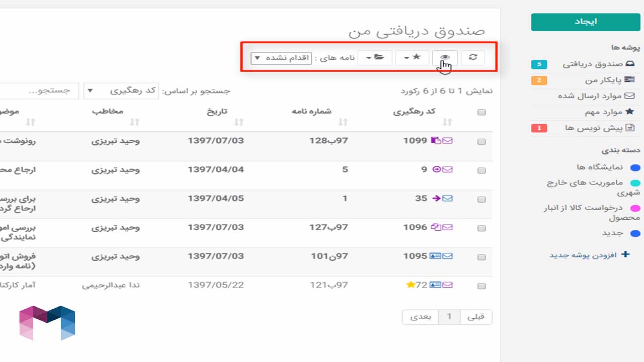
Task: Open موارد ارسال شده sent items
Action: [596, 96]
